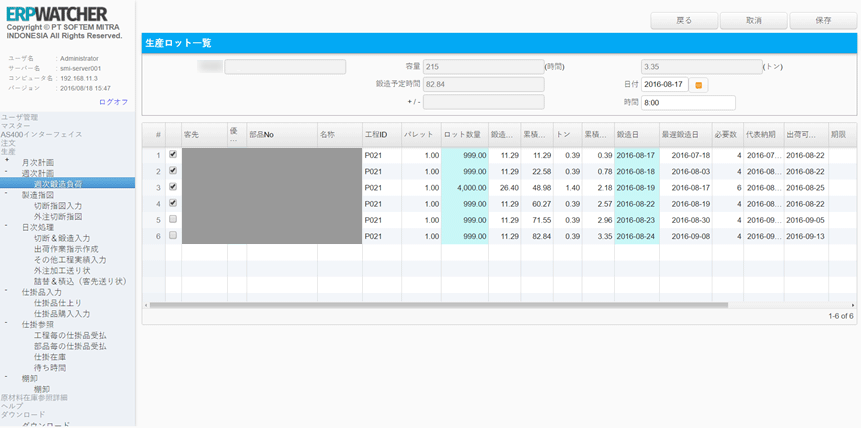Click the 鍛造日 cell 2016-08-24

(x=637, y=236)
